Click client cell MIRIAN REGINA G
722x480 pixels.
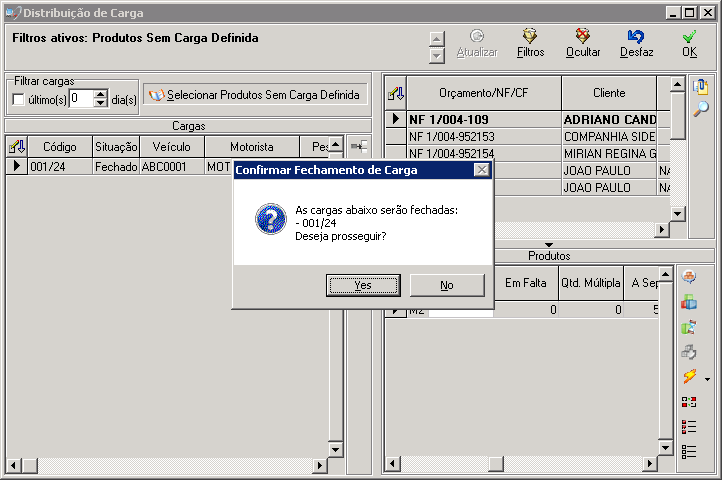(x=609, y=153)
